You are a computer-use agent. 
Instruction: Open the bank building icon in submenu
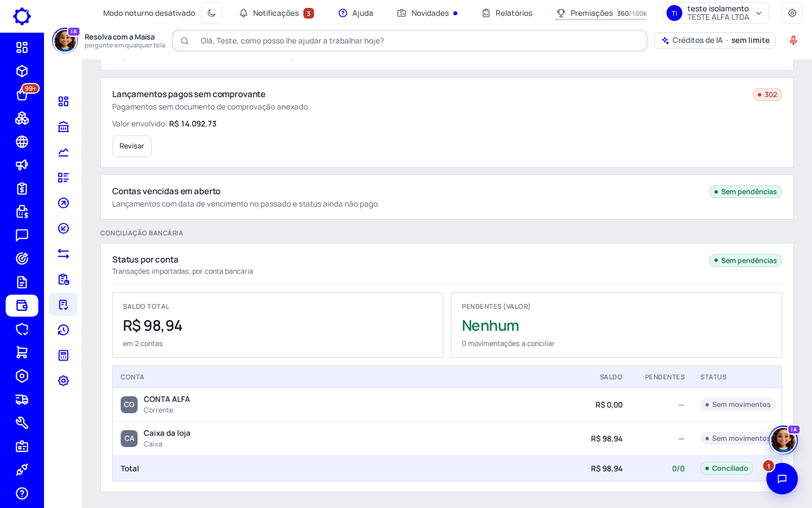[63, 127]
